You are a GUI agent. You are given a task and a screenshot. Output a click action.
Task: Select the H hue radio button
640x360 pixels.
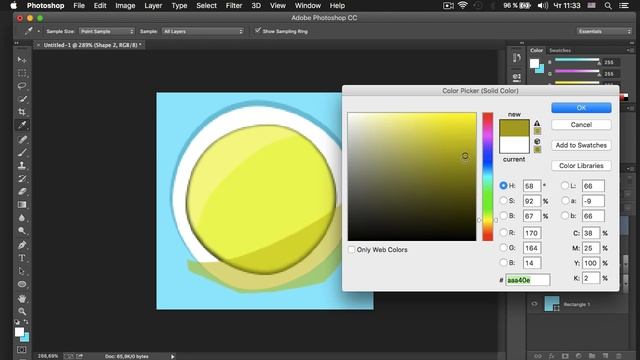(503, 185)
